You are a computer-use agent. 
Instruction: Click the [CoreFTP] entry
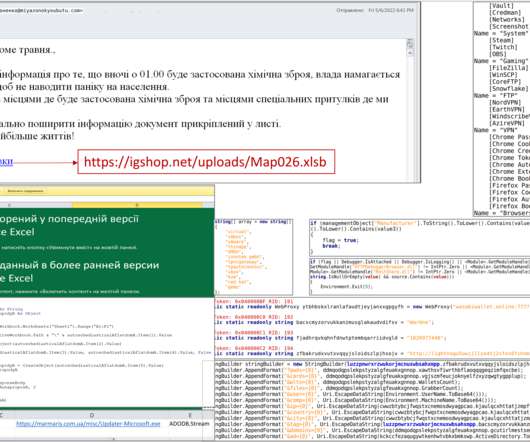pos(505,82)
